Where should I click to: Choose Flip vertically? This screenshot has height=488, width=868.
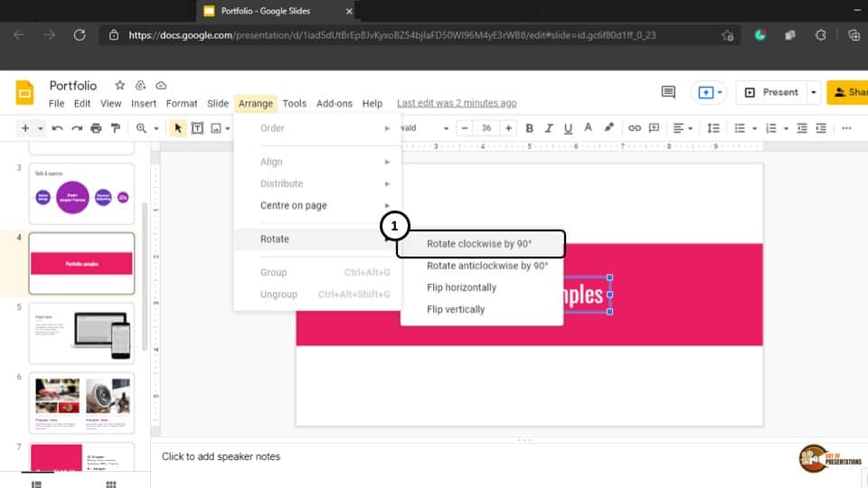pos(482,309)
